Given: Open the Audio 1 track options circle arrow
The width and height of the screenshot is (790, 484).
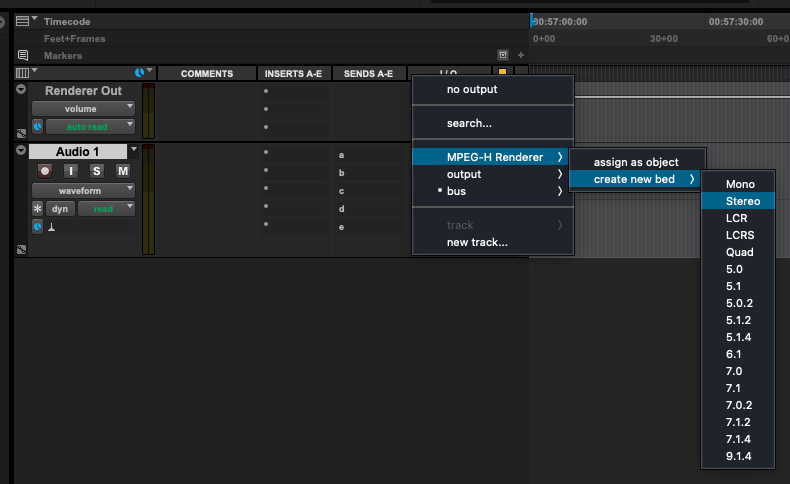Looking at the screenshot, I should [x=21, y=150].
